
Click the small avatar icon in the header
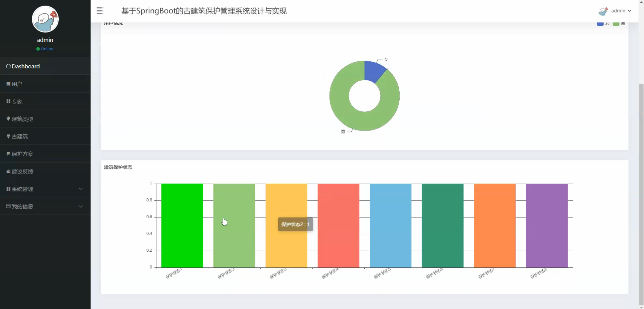coord(603,11)
